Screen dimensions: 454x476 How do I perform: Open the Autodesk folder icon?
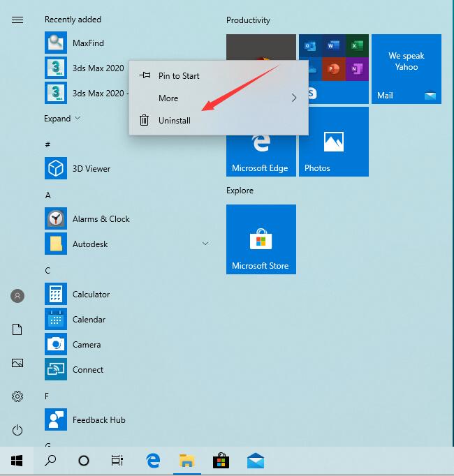pyautogui.click(x=56, y=244)
